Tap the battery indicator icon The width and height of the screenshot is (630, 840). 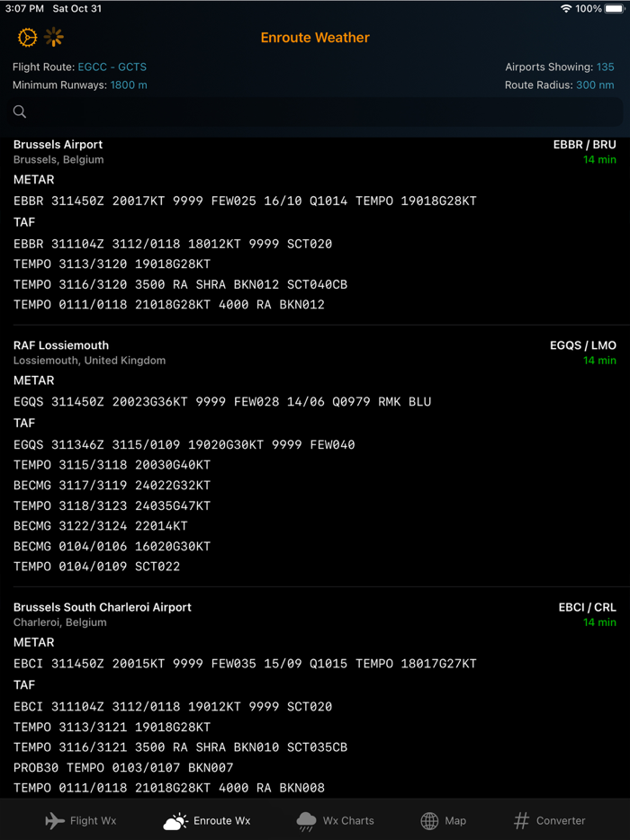coord(615,9)
